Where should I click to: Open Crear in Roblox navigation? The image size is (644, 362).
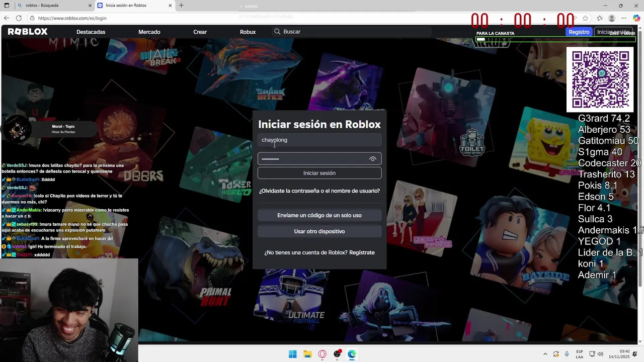200,32
